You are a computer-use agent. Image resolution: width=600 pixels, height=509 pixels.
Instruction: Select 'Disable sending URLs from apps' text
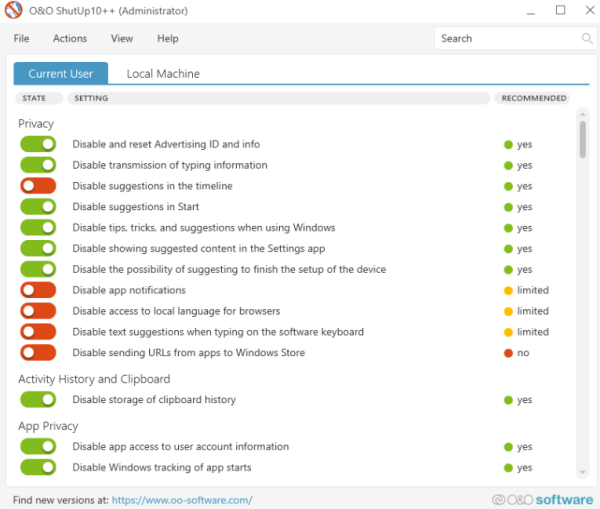click(x=189, y=353)
